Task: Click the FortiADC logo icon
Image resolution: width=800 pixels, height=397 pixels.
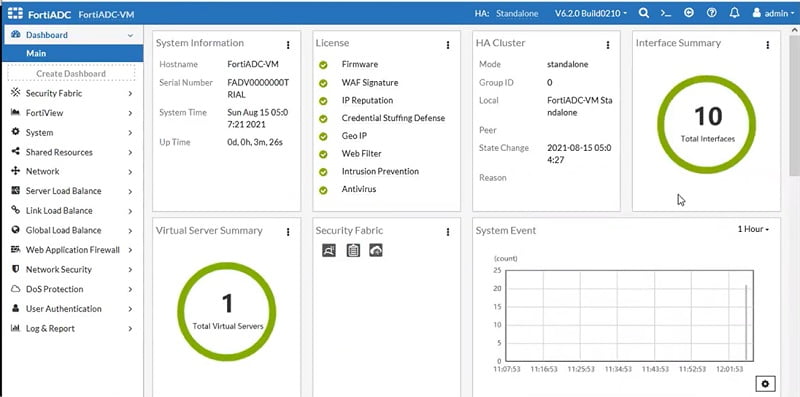Action: coord(15,13)
